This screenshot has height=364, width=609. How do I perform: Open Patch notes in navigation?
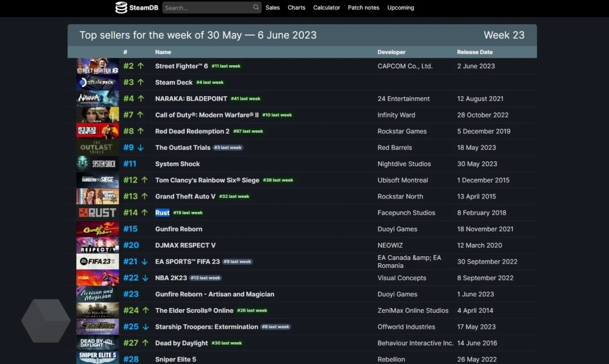pos(364,8)
